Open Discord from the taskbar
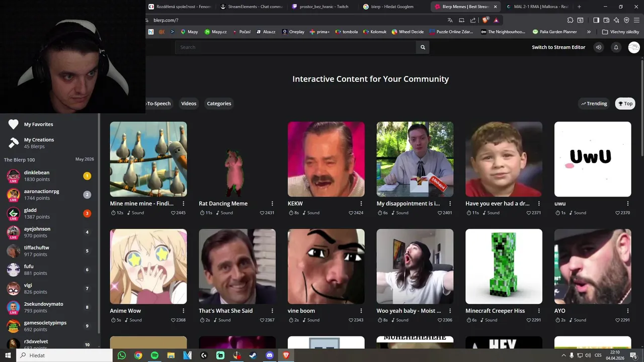The width and height of the screenshot is (644, 362). [x=270, y=355]
